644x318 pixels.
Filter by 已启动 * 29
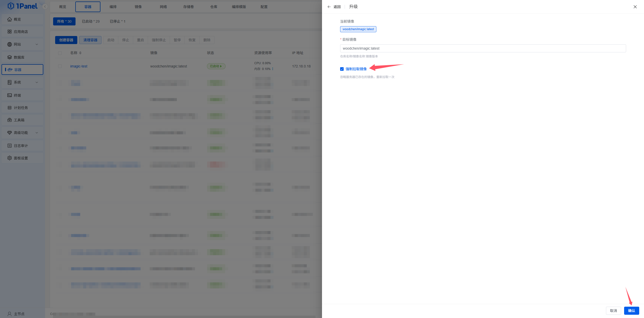[x=91, y=21]
